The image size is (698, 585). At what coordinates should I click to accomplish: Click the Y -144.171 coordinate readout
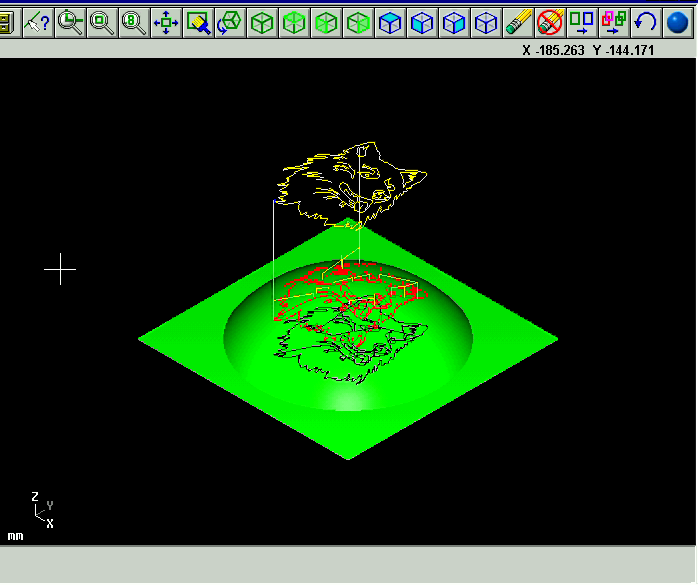624,50
